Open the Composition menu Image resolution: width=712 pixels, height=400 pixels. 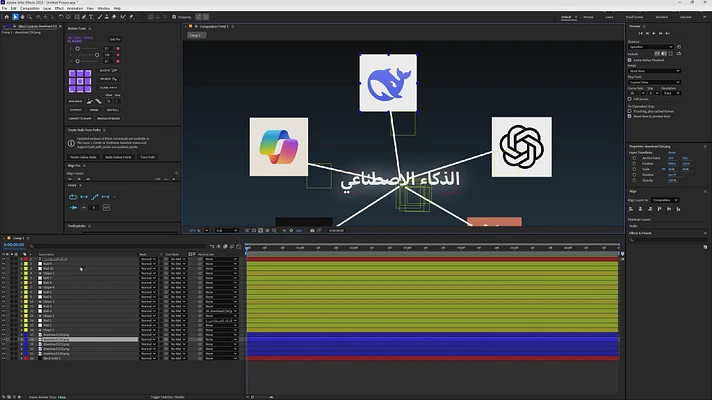pos(30,8)
